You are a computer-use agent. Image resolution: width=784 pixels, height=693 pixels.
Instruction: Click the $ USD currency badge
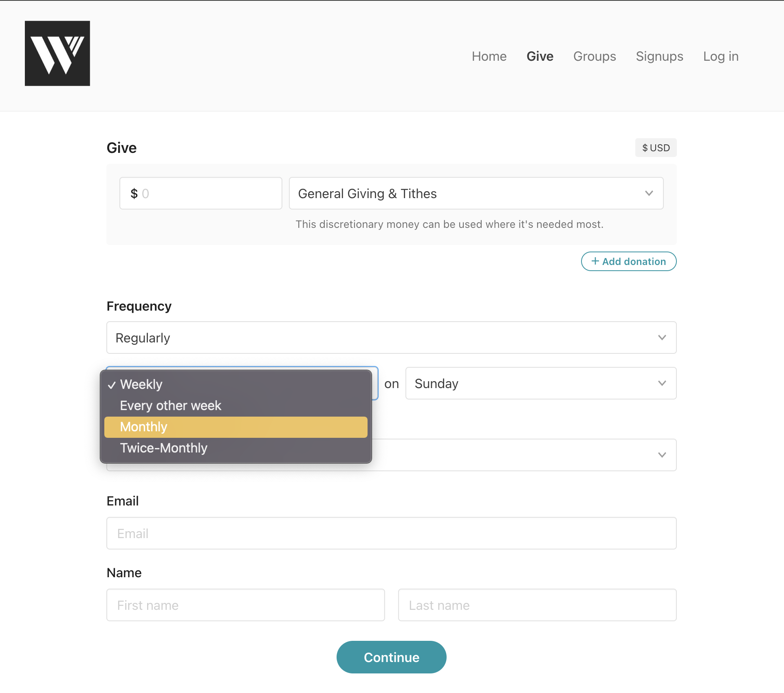655,148
